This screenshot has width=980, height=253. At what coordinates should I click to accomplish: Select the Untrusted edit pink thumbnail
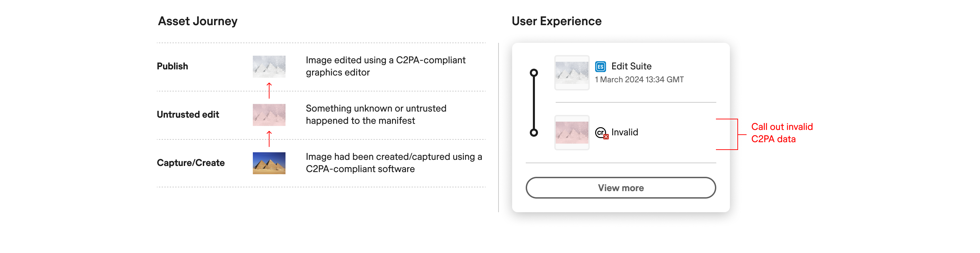269,115
